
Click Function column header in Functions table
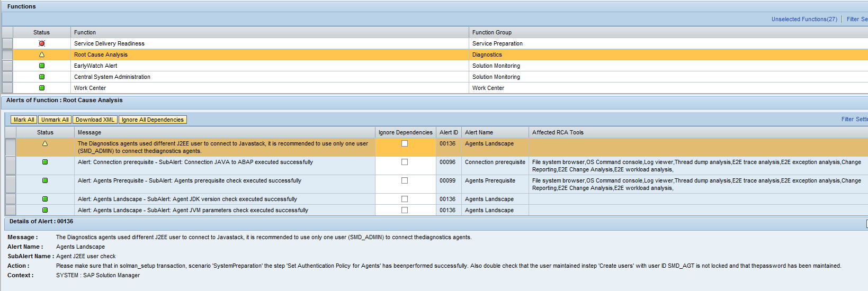pos(270,32)
